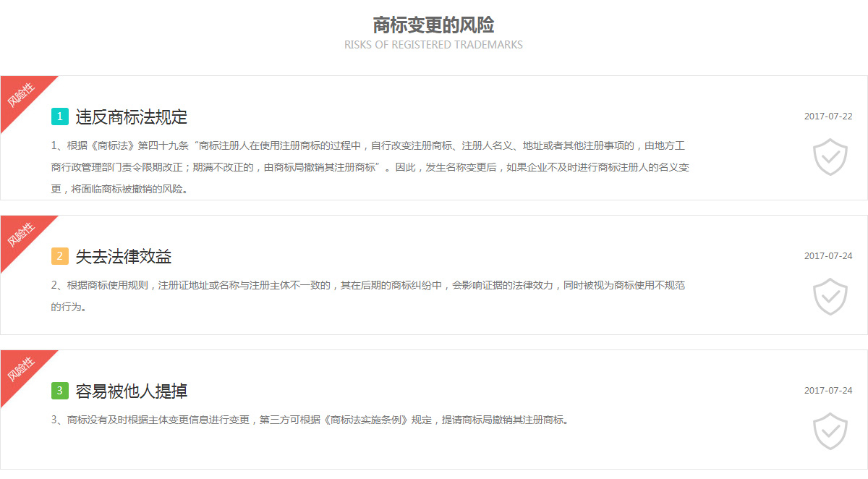Open the 失去法律效益 heading
This screenshot has width=868, height=479.
coord(124,256)
